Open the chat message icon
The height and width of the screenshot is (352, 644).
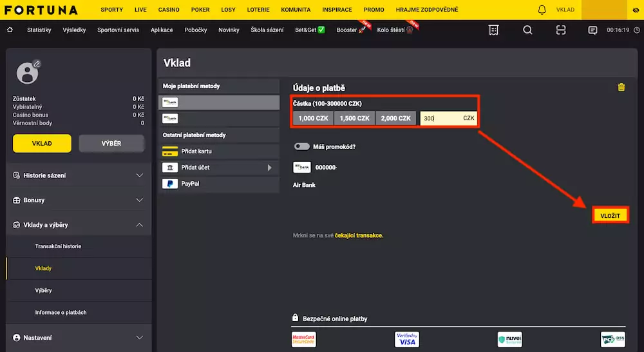pyautogui.click(x=592, y=30)
